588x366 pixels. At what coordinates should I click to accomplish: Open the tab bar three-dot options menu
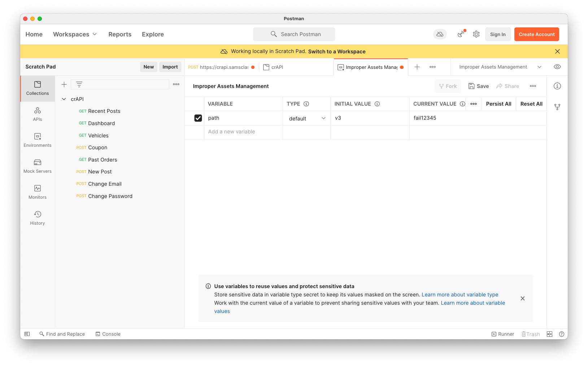point(432,67)
